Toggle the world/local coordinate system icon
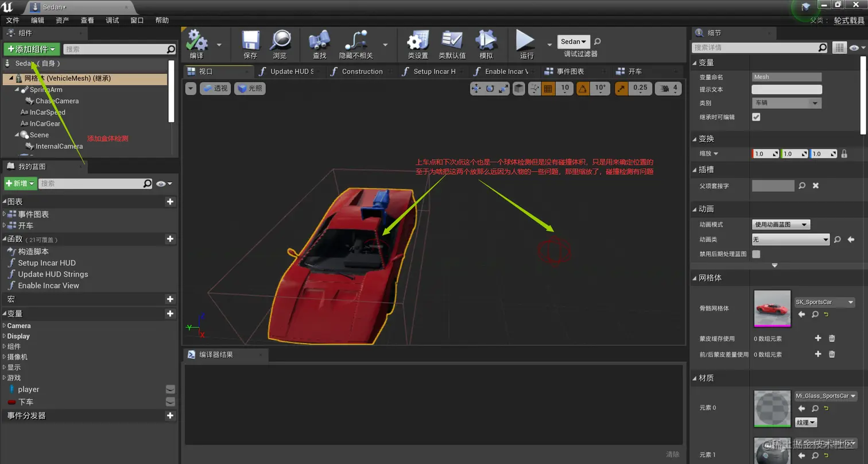868x464 pixels. click(534, 88)
